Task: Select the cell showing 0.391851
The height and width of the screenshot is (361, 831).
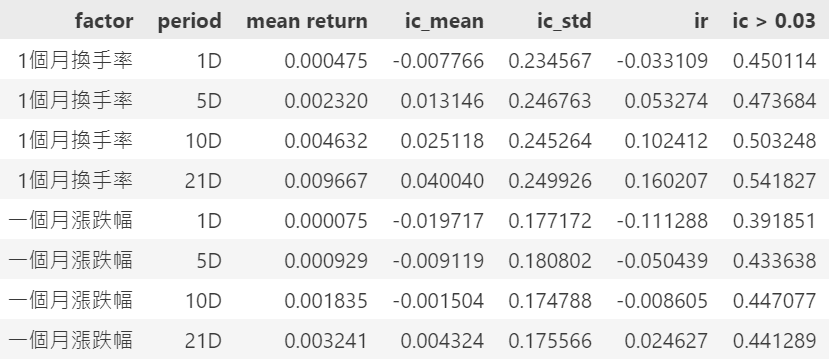Action: [x=774, y=221]
